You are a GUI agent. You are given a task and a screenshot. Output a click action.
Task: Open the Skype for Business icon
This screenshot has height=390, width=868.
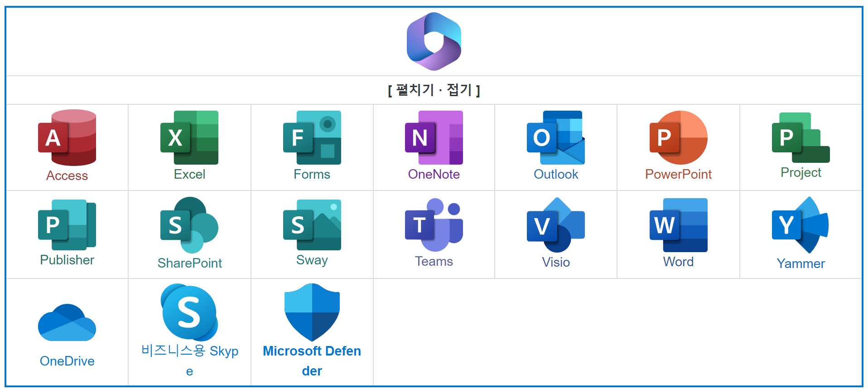click(x=189, y=312)
